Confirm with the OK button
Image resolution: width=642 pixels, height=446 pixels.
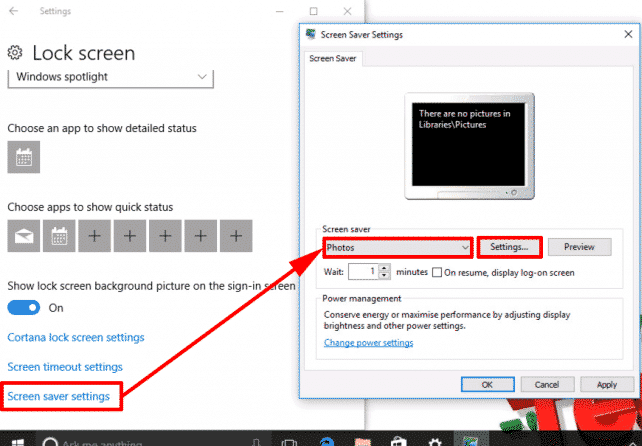click(488, 385)
